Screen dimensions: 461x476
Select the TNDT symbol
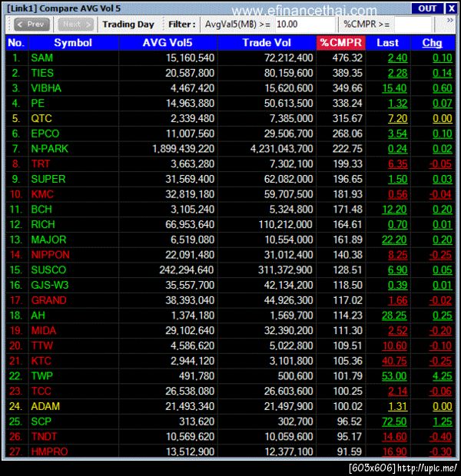[x=44, y=437]
